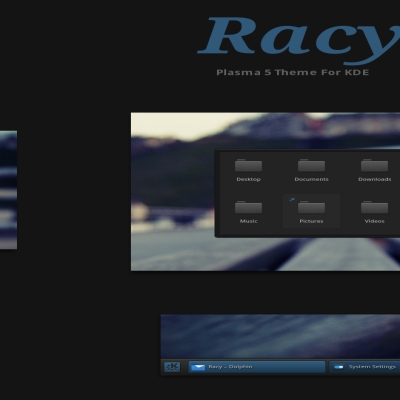The width and height of the screenshot is (400, 400).
Task: Switch to the Racy – Dolphin task
Action: (257, 367)
